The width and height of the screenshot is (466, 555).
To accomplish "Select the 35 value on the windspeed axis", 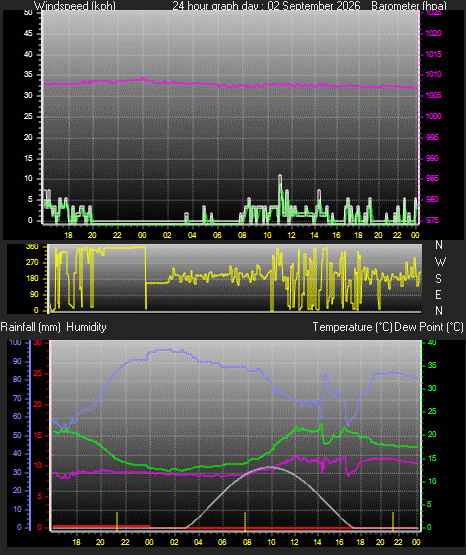I will (x=28, y=74).
